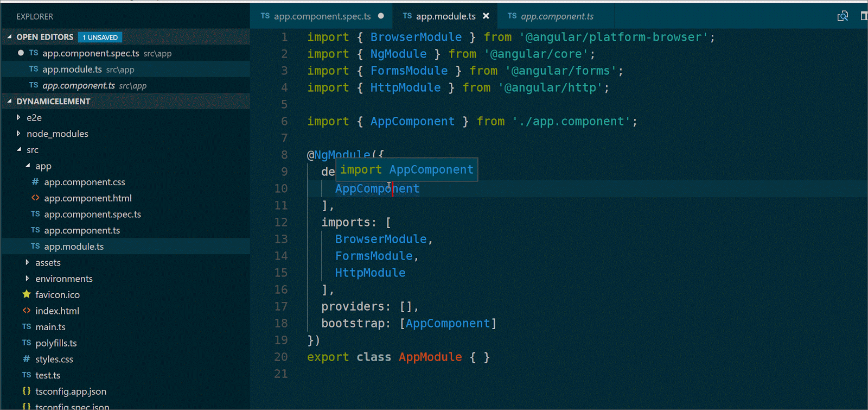Click AppComponent in the bootstrap array
Viewport: 868px width, 410px height.
(448, 323)
